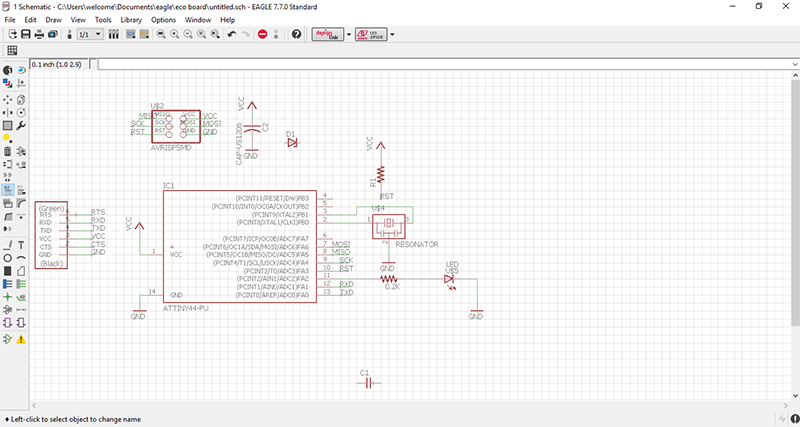This screenshot has width=800, height=427.
Task: Click the Print icon
Action: click(39, 34)
